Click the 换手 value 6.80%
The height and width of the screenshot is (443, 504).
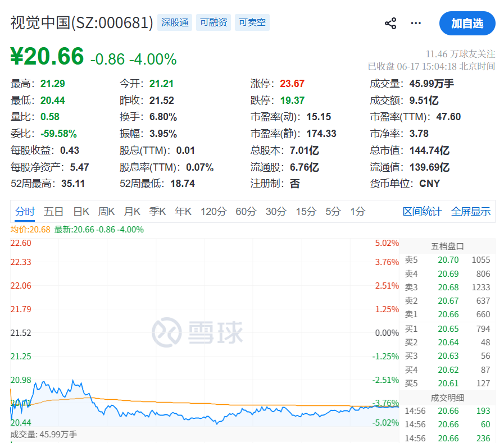(164, 117)
